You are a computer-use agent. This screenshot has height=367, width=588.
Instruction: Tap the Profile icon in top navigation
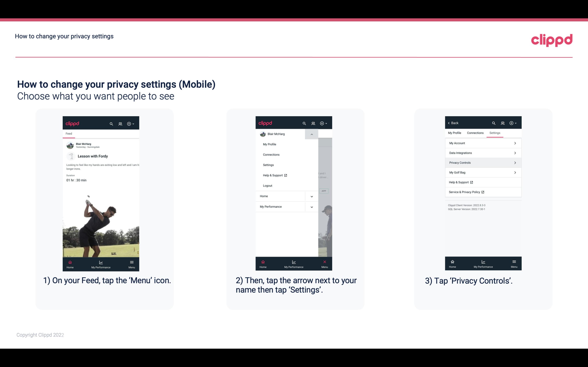pos(121,123)
